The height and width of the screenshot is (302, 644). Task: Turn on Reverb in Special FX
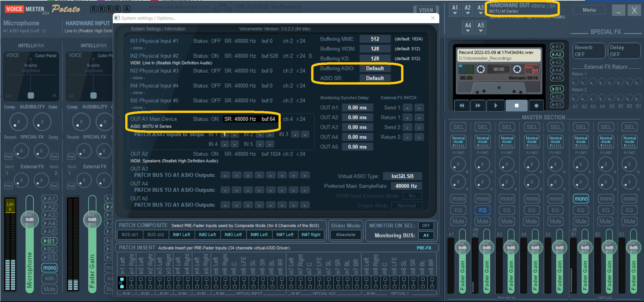(588, 51)
